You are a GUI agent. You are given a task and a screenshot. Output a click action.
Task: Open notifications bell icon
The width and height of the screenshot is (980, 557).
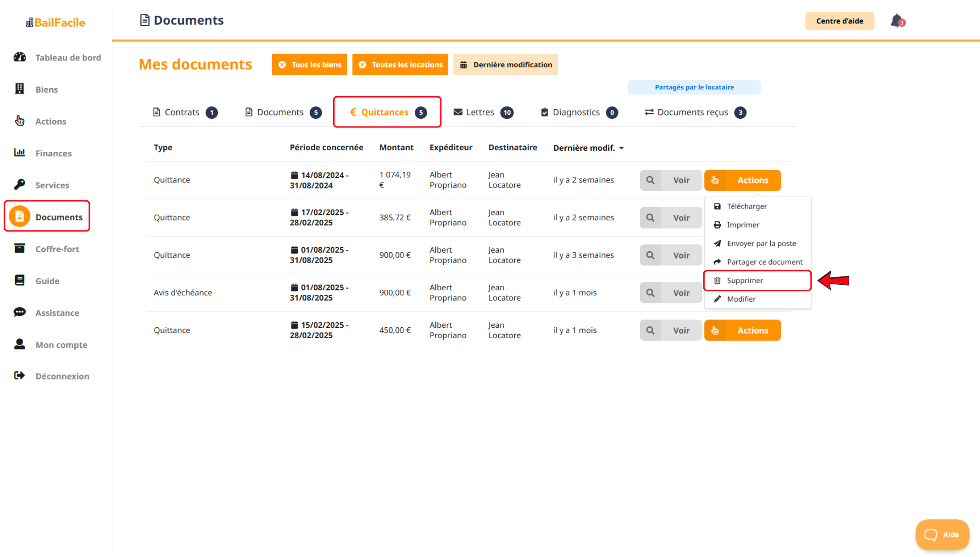[897, 21]
